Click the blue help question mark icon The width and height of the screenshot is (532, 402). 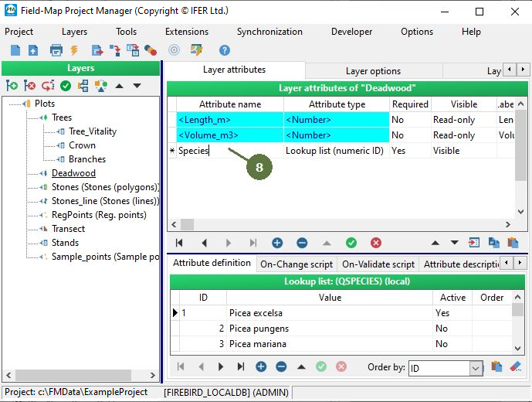pos(225,50)
